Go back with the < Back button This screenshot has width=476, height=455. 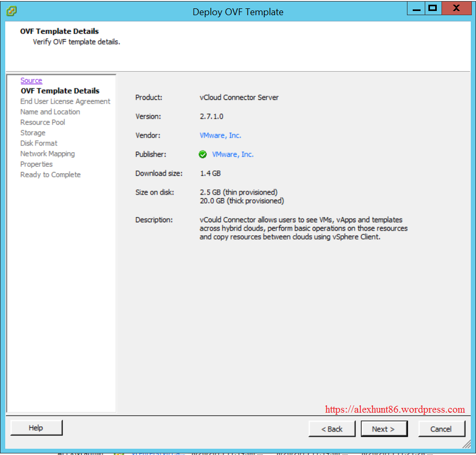tap(332, 429)
